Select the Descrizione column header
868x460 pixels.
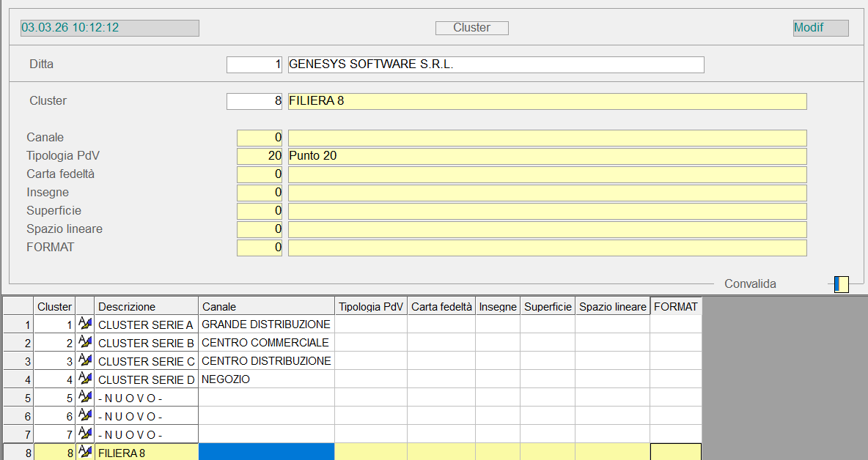[146, 306]
